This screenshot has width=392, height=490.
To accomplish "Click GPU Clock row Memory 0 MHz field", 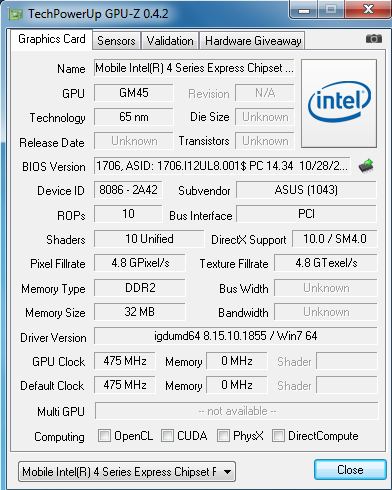I will [237, 361].
